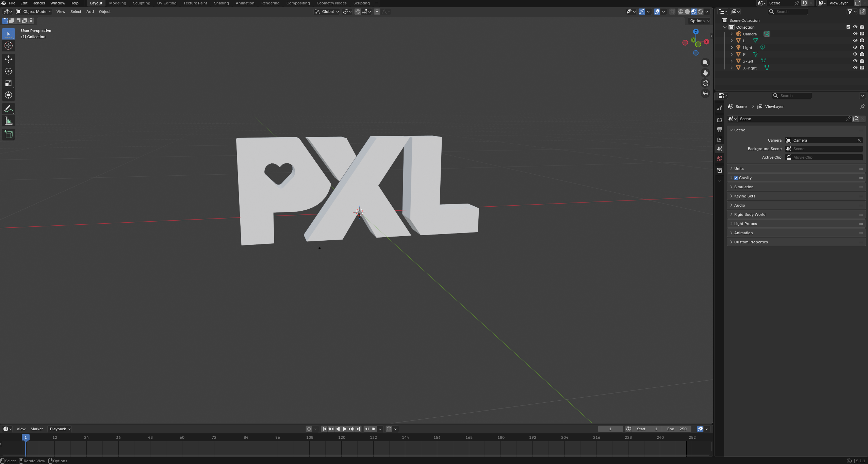Switch to rendered viewport shading
The height and width of the screenshot is (464, 868).
coord(700,12)
